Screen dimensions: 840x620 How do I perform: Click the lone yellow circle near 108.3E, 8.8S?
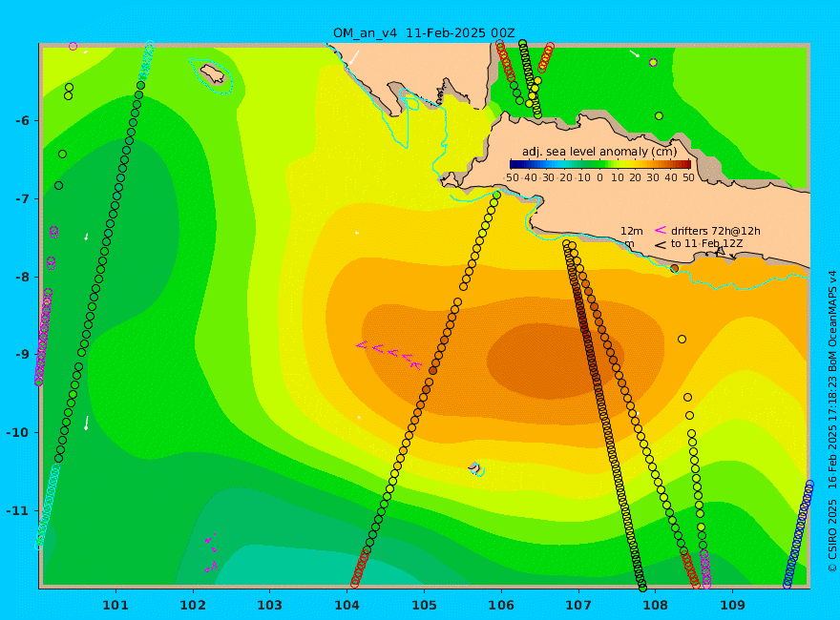(682, 339)
